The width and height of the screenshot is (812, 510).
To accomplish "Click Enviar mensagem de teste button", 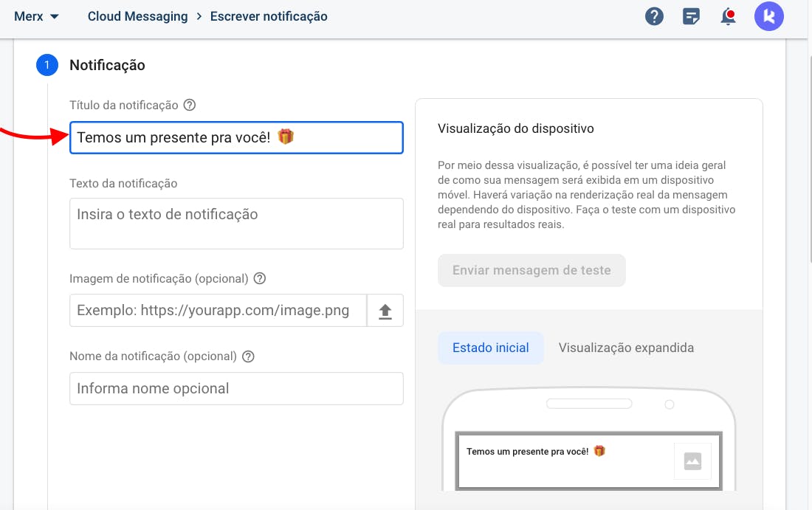I will pos(531,270).
